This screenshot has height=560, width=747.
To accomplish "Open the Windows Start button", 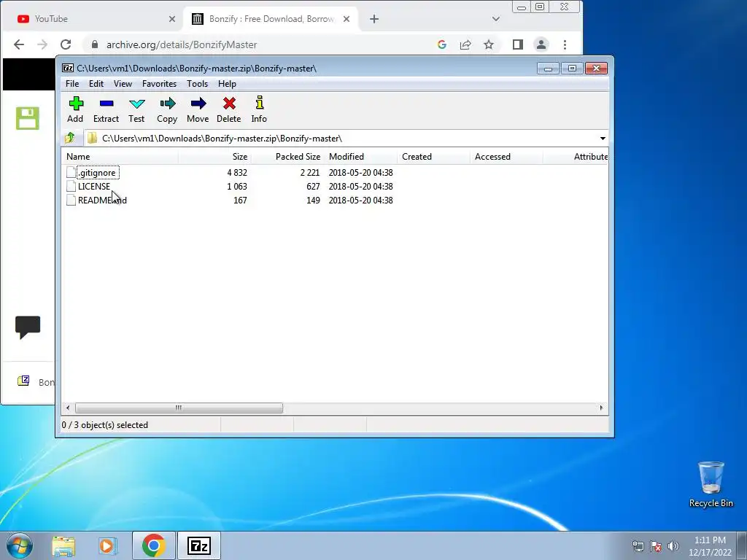I will coord(20,545).
